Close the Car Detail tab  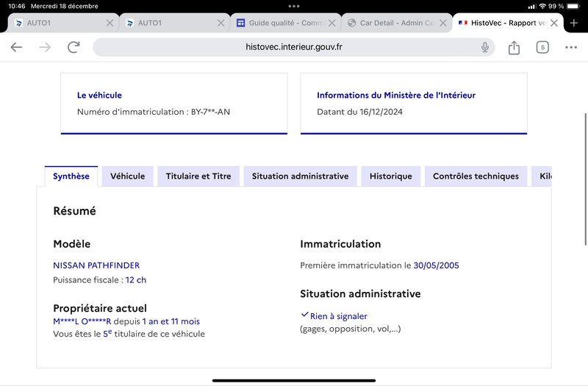[443, 23]
